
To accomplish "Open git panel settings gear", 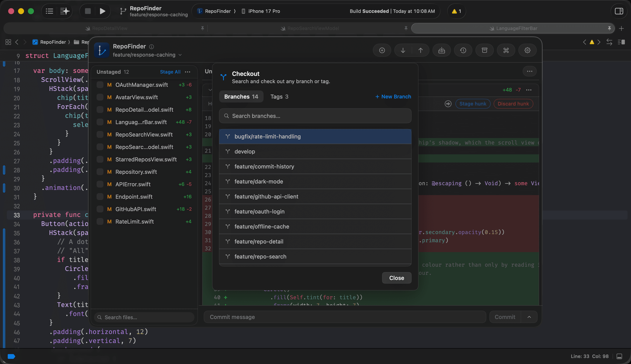I will 527,50.
